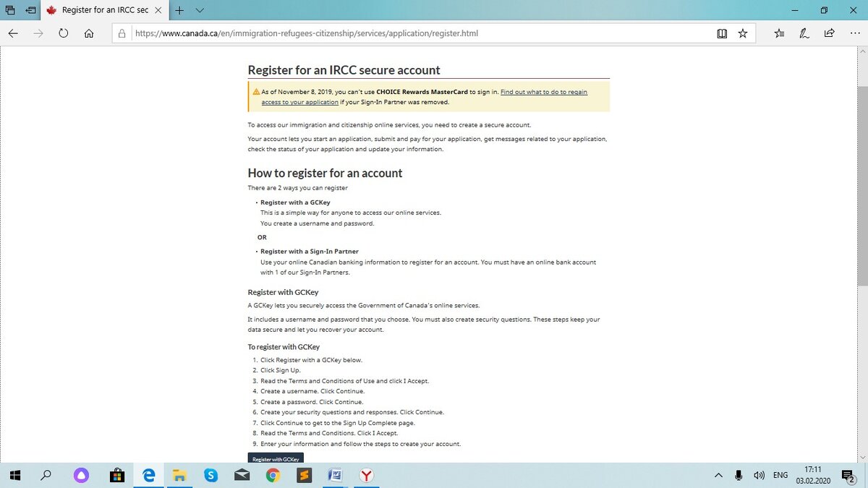Screen dimensions: 868x488
Task: Share this page
Action: pos(829,33)
